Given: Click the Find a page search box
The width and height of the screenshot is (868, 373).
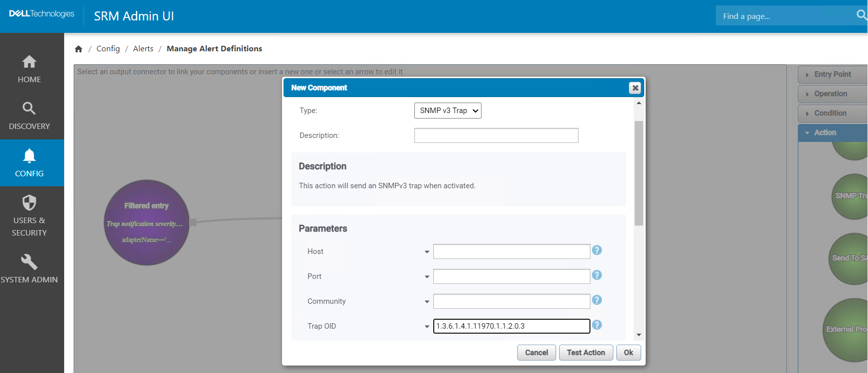Looking at the screenshot, I should 786,16.
